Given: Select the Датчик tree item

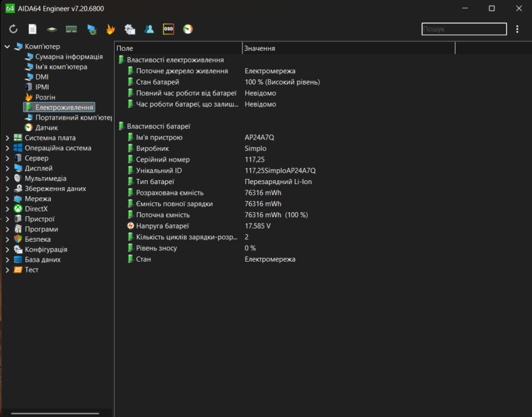Looking at the screenshot, I should click(47, 128).
